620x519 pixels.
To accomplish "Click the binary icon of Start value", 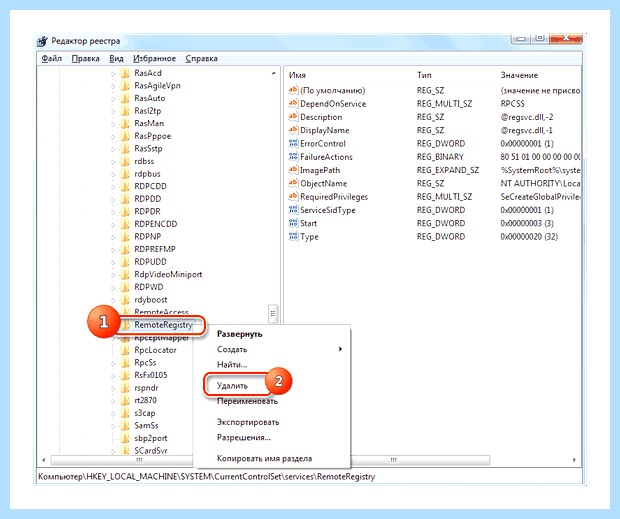I will pyautogui.click(x=293, y=223).
